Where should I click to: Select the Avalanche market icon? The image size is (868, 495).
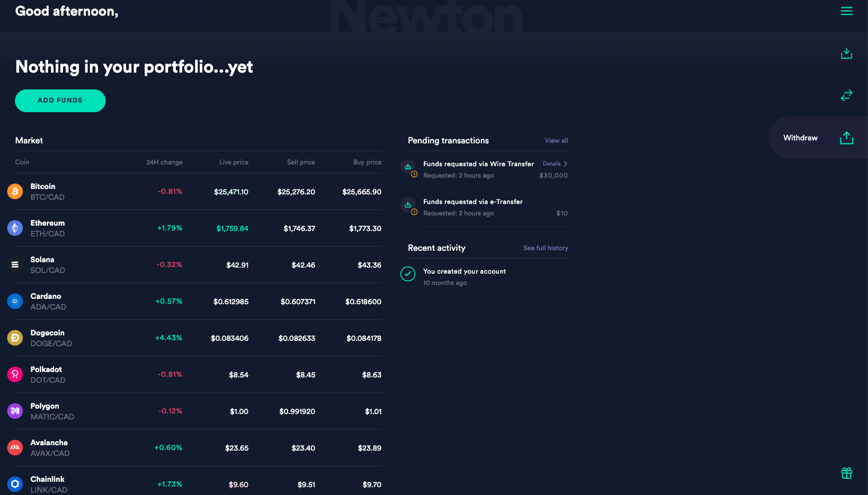[x=15, y=448]
